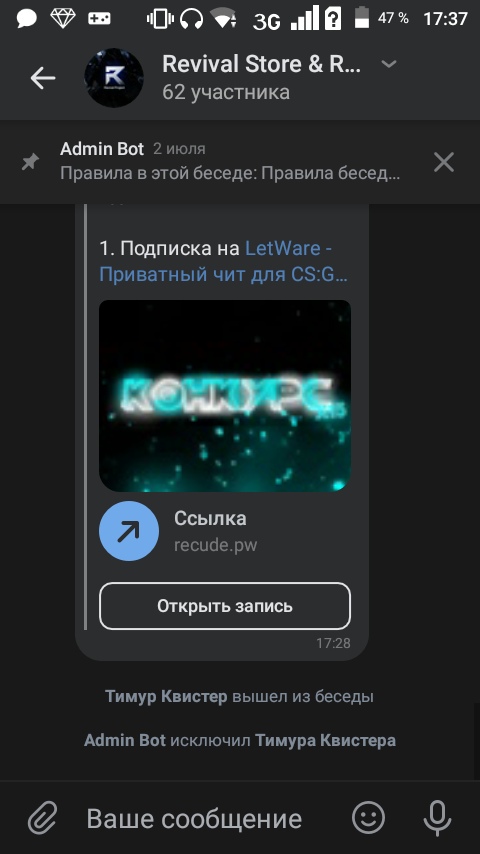Screen dimensions: 480x854
Task: Open the 62 участника members list
Action: click(226, 92)
